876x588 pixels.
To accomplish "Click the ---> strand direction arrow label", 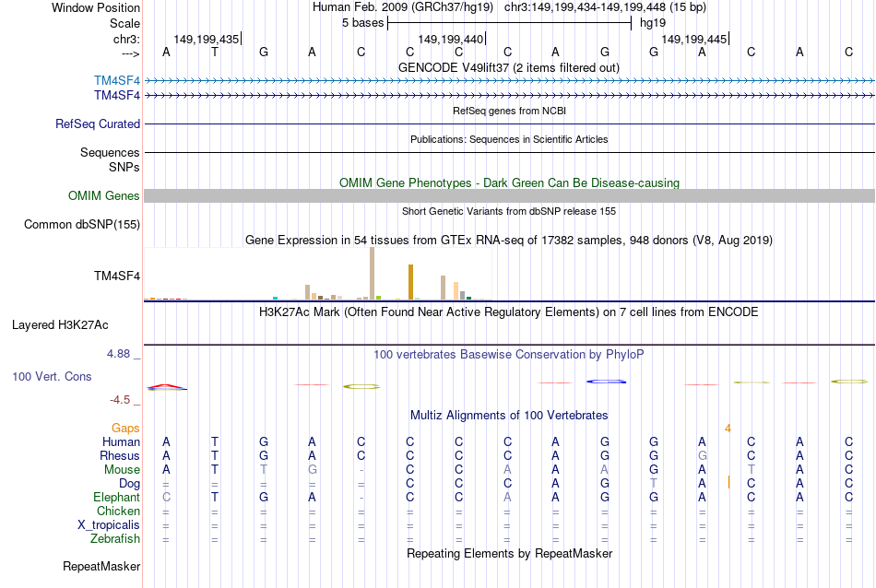I will coord(131,53).
